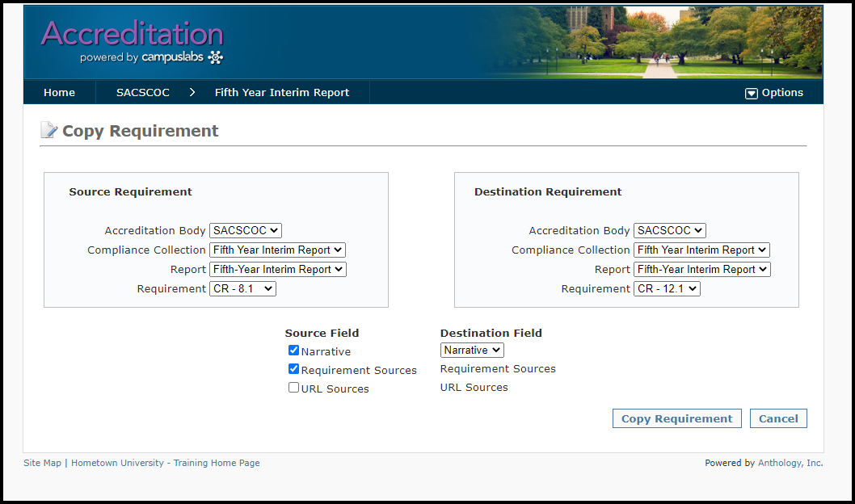The height and width of the screenshot is (504, 855).
Task: Expand Destination Field Narrative dropdown
Action: [472, 351]
